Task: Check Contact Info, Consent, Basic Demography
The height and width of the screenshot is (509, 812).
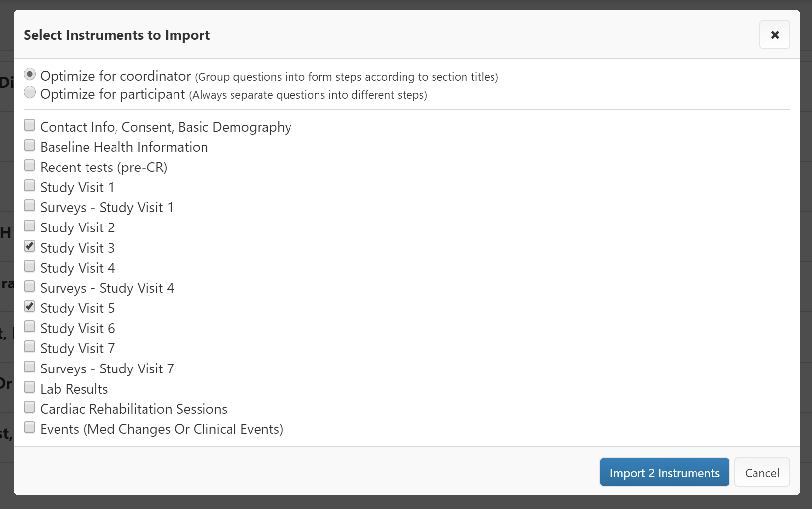Action: 30,125
